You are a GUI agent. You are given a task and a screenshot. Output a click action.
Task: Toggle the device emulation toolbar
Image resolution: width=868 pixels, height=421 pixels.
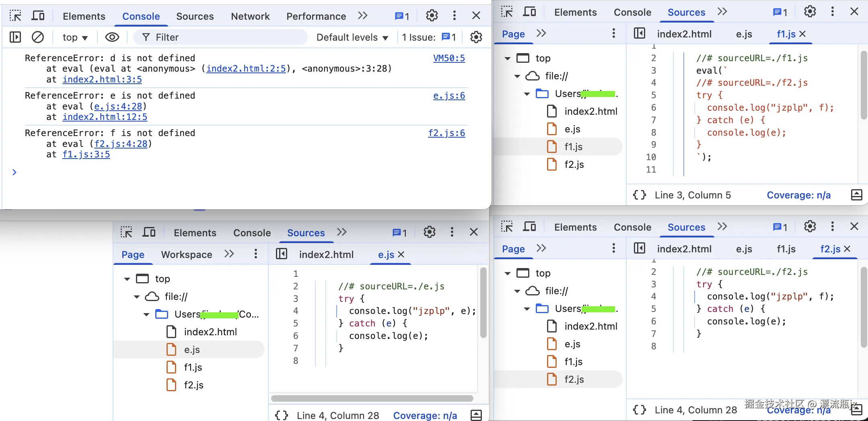point(38,15)
